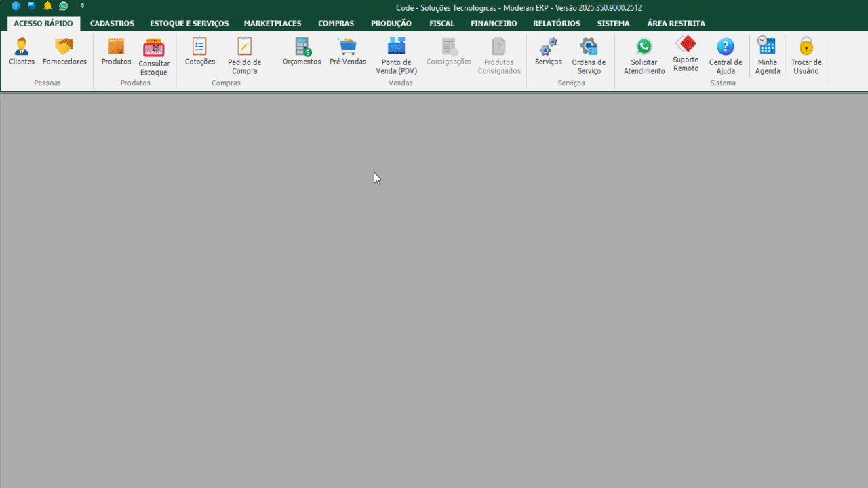This screenshot has height=488, width=868.
Task: Open the Clientes shortcut
Action: tap(22, 52)
